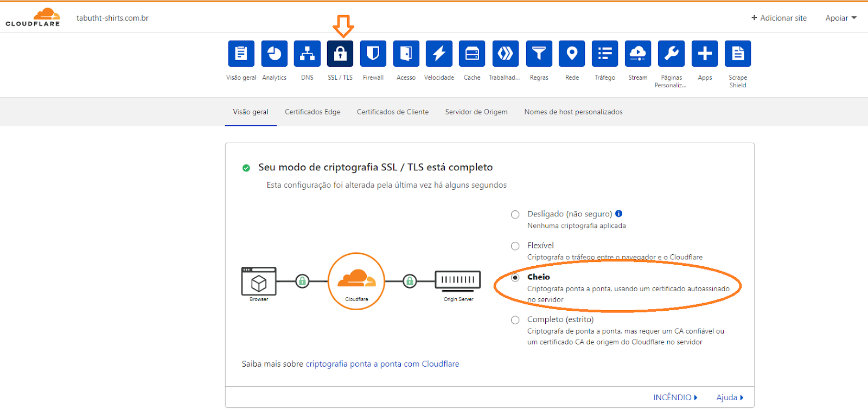Open the DNS network icon
This screenshot has width=868, height=410.
click(307, 54)
